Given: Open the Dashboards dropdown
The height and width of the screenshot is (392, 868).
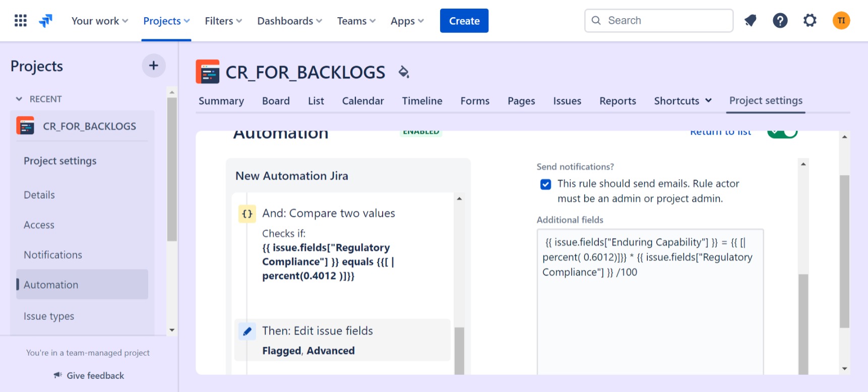Looking at the screenshot, I should 290,21.
